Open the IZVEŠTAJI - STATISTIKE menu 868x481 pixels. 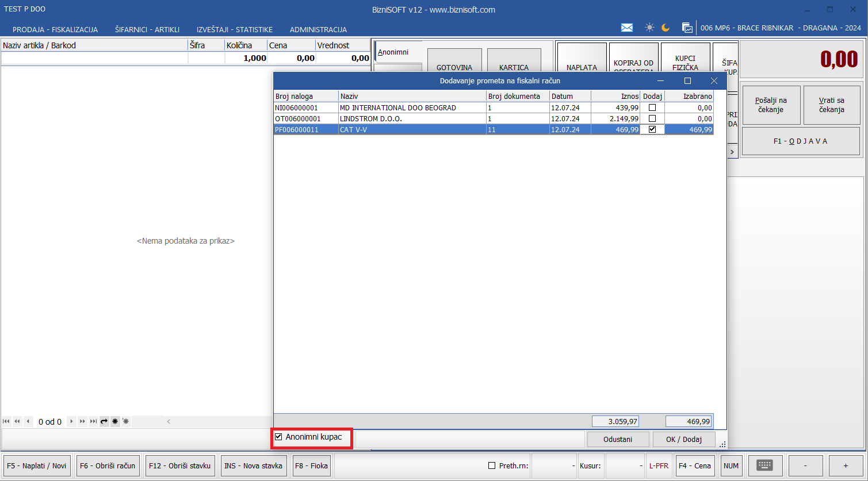click(235, 29)
